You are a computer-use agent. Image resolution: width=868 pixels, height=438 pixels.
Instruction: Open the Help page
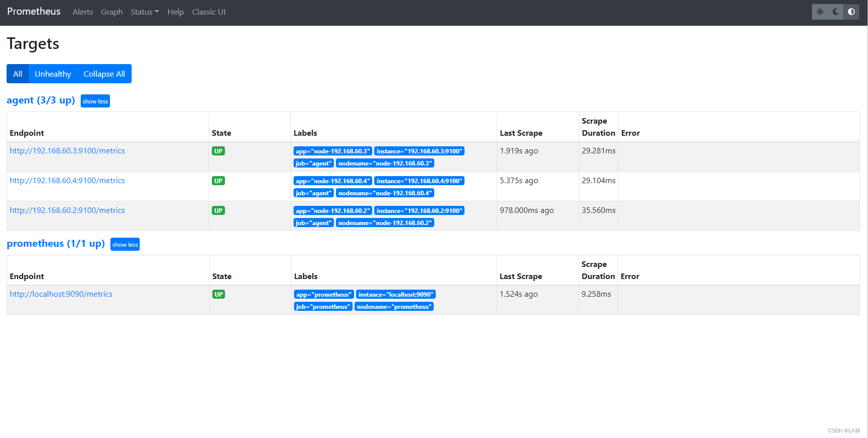[176, 12]
